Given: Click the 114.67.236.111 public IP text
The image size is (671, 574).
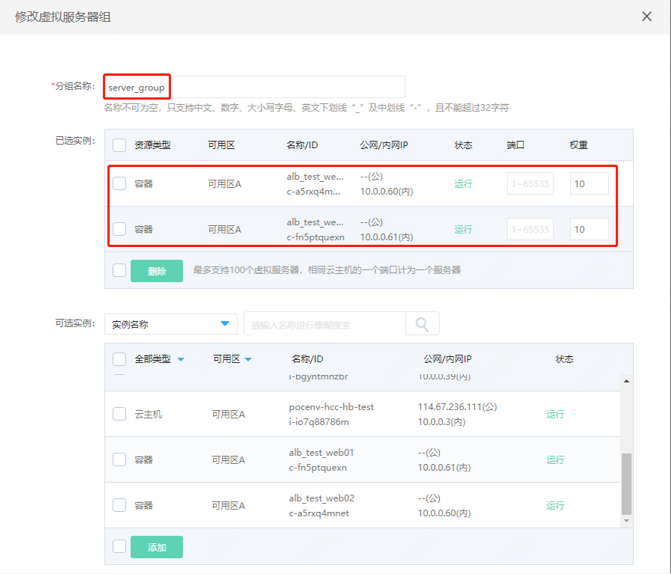Looking at the screenshot, I should 457,407.
